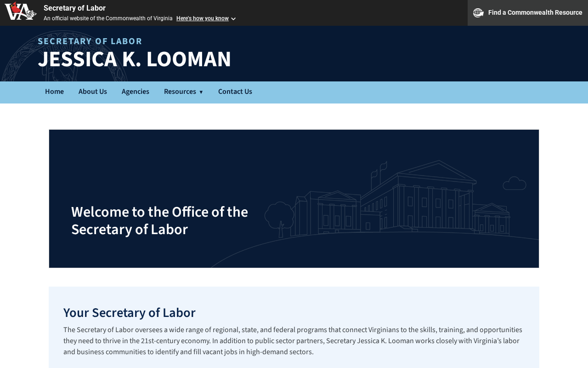
Task: Click the Jessica K. Looman site title
Action: (x=135, y=59)
